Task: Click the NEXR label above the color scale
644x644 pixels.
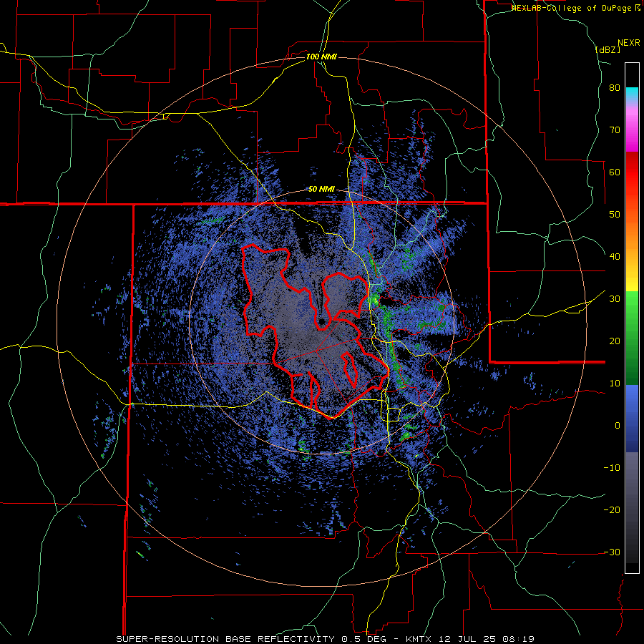Action: 628,43
